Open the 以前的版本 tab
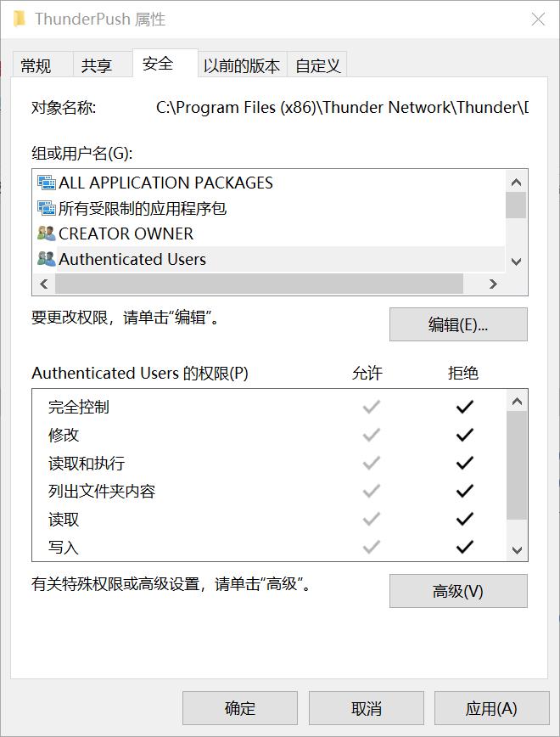The height and width of the screenshot is (737, 560). coord(243,64)
